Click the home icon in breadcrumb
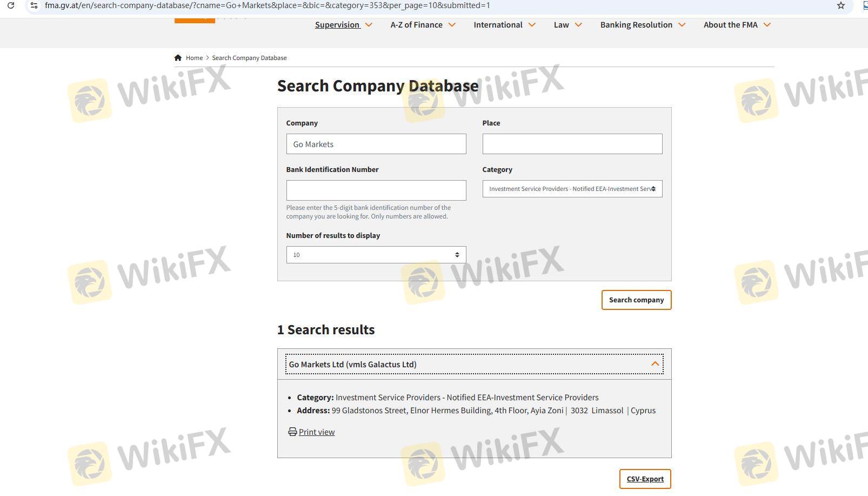 point(178,58)
